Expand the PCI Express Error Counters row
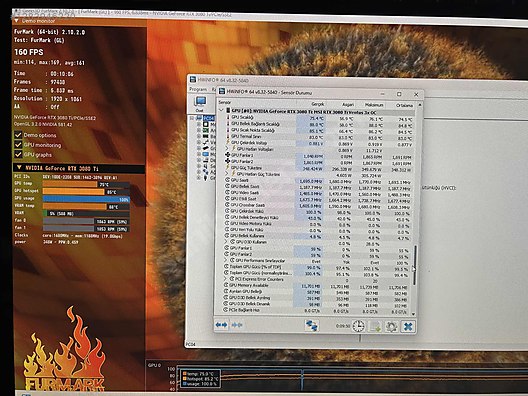This screenshot has width=528, height=396. pyautogui.click(x=226, y=279)
